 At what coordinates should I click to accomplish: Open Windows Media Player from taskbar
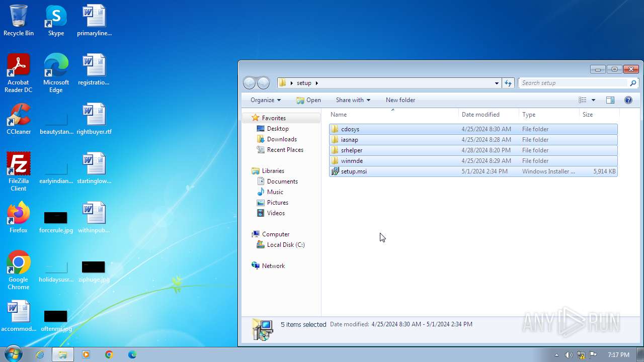click(x=86, y=354)
